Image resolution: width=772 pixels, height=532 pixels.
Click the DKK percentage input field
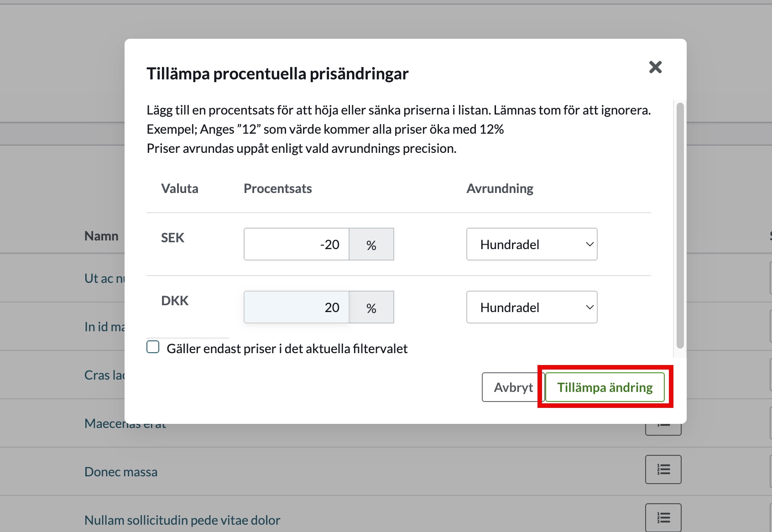point(297,308)
